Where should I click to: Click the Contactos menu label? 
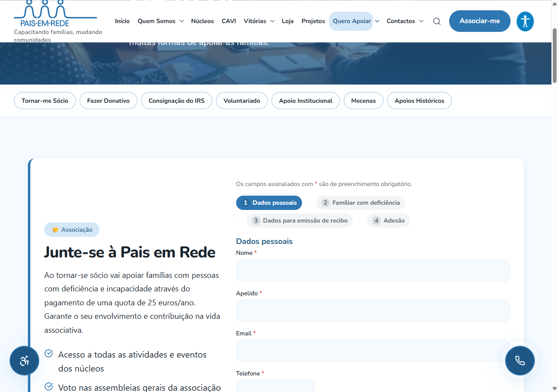pos(401,21)
